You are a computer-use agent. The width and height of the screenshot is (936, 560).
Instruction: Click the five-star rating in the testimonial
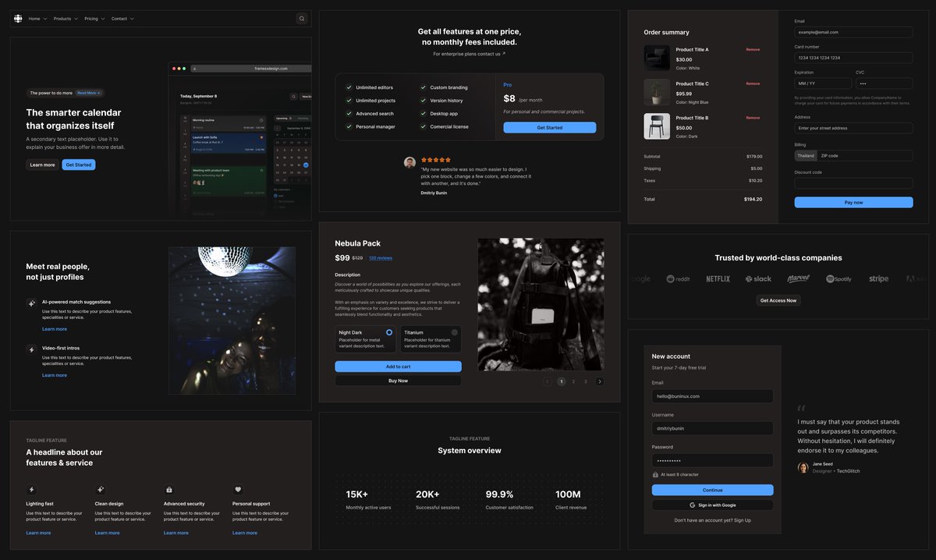[x=436, y=160]
